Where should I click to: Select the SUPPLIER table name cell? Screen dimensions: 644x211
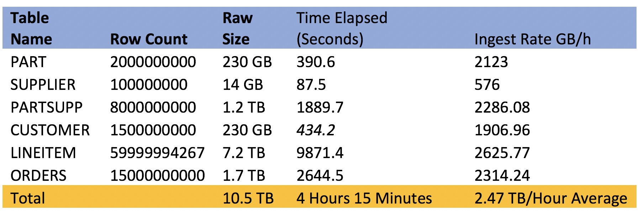[43, 85]
